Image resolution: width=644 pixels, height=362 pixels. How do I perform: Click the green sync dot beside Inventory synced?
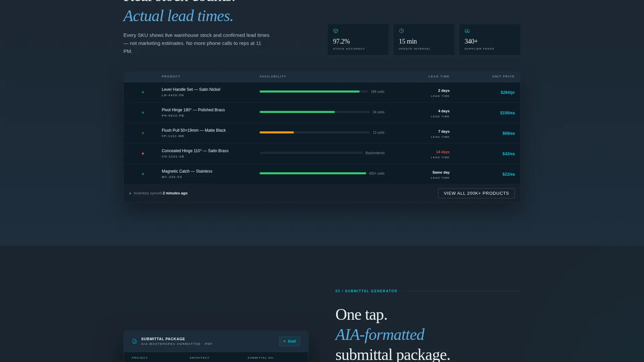click(x=130, y=193)
